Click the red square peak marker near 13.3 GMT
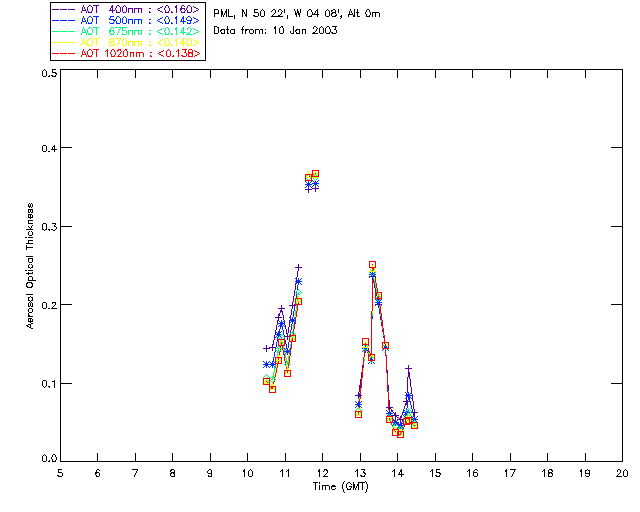 pos(372,265)
